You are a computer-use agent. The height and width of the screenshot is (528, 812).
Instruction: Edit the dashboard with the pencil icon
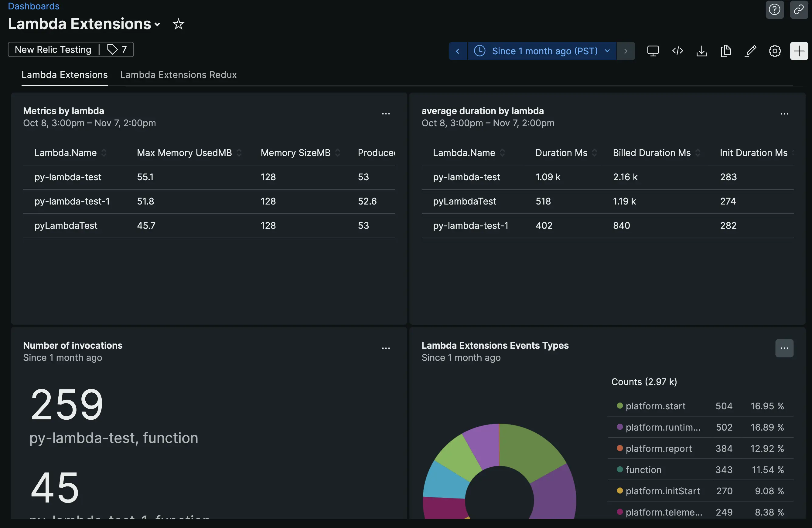(750, 51)
